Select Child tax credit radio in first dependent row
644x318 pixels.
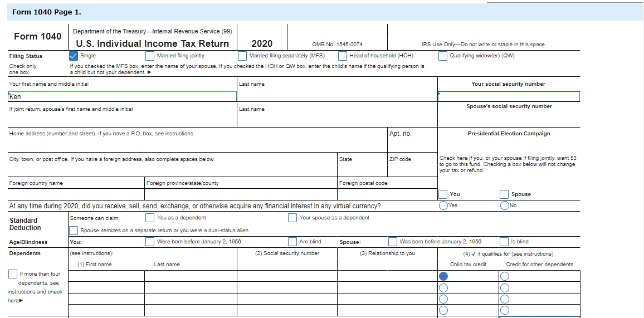443,276
